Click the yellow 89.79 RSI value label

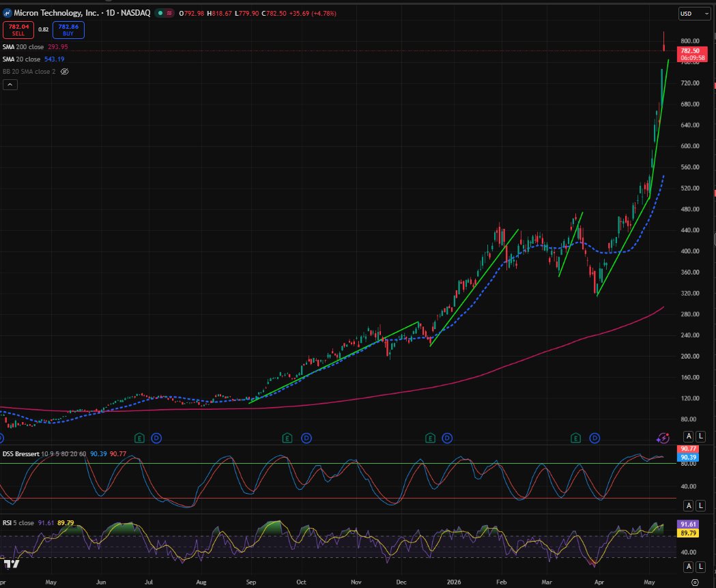(x=687, y=533)
